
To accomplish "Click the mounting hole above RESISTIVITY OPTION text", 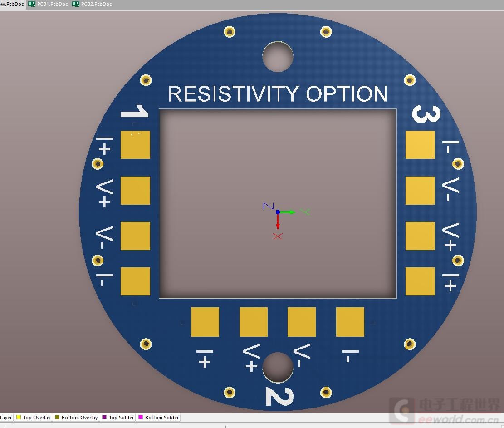I will (x=278, y=57).
